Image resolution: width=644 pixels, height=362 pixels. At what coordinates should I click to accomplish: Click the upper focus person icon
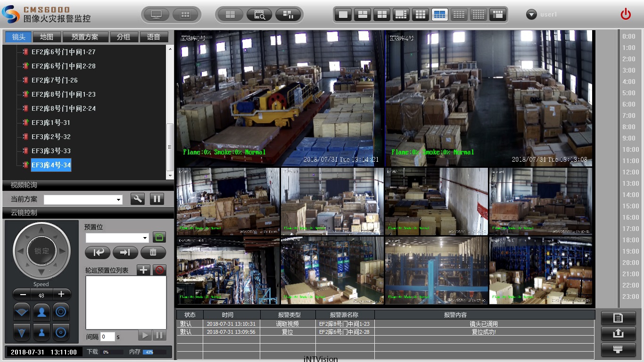[x=41, y=312]
